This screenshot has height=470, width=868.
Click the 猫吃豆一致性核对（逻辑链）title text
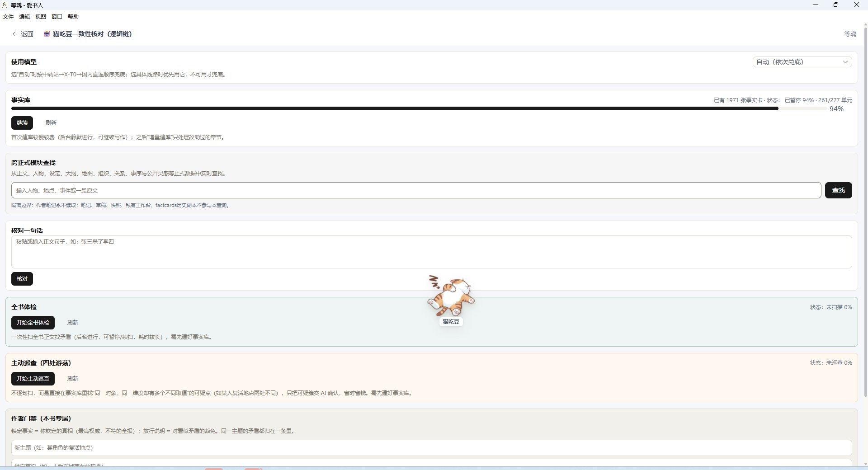point(92,34)
